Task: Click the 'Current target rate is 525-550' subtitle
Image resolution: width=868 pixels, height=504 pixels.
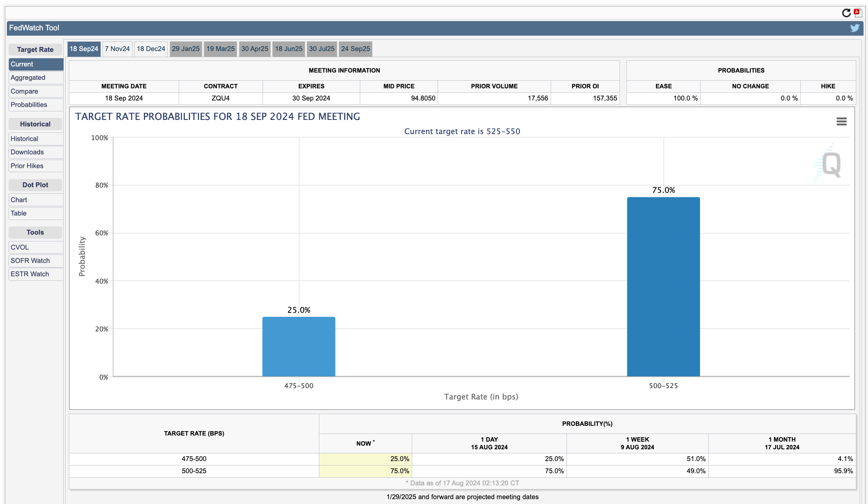Action: coord(462,131)
